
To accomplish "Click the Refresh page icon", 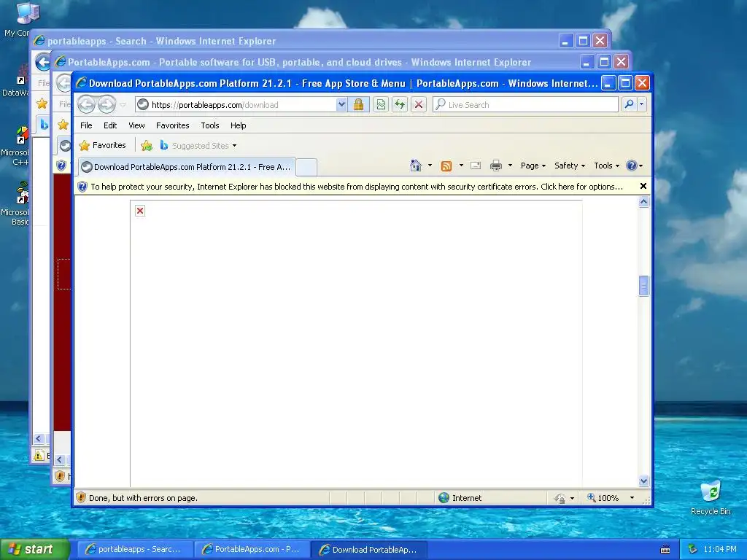I will (x=400, y=104).
